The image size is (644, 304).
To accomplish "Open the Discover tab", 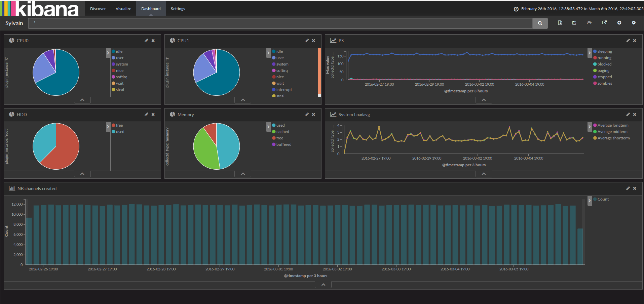I will (x=98, y=9).
